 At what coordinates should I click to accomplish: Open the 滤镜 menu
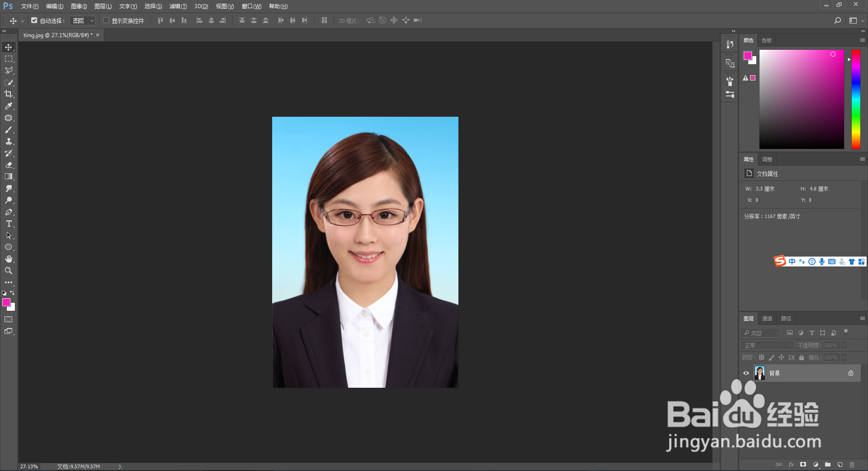click(178, 6)
